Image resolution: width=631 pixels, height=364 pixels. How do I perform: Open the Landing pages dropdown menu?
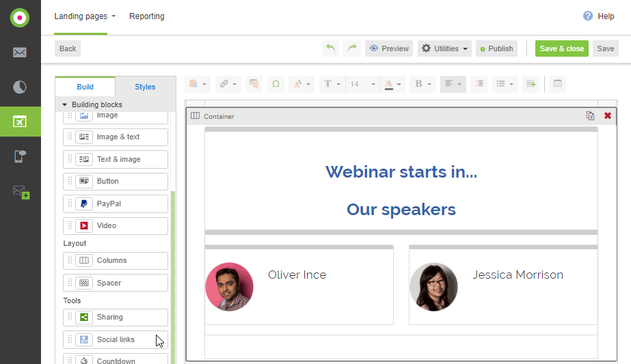coord(85,16)
